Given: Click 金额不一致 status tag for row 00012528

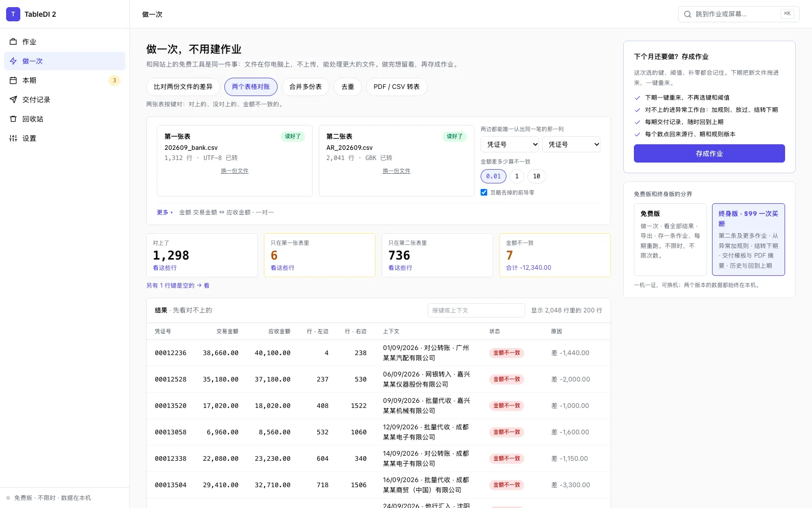Looking at the screenshot, I should [506, 379].
